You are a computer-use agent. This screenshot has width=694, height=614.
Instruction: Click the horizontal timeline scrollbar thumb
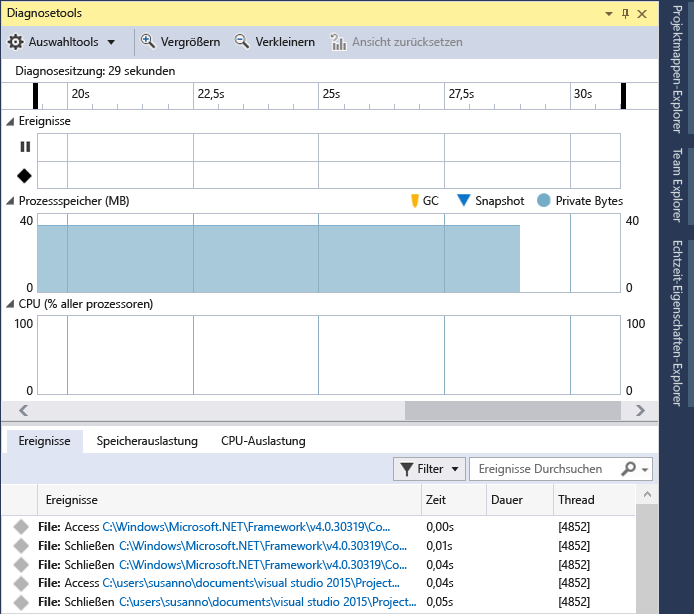pos(513,411)
